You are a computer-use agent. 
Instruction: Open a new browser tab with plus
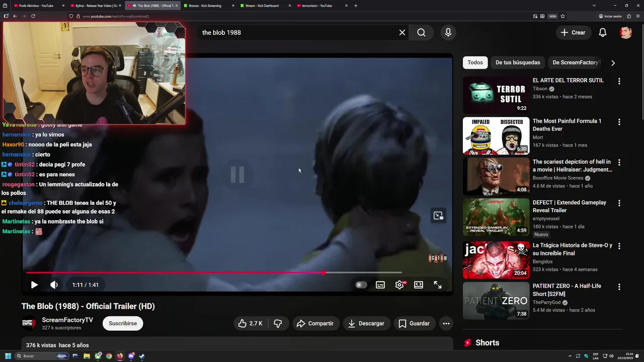(x=356, y=6)
